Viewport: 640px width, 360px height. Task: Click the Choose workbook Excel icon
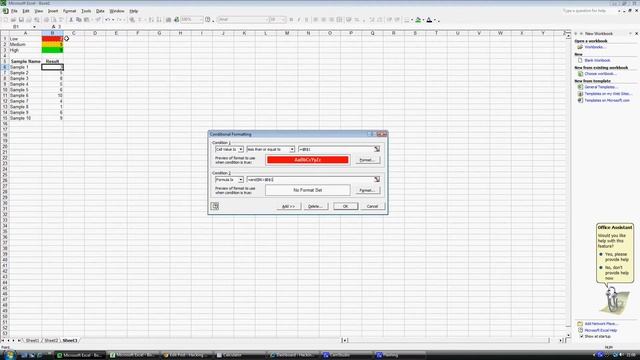(x=580, y=74)
